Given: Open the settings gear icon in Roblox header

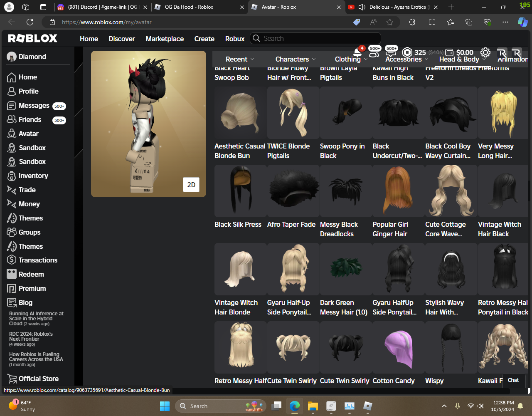Looking at the screenshot, I should [485, 52].
